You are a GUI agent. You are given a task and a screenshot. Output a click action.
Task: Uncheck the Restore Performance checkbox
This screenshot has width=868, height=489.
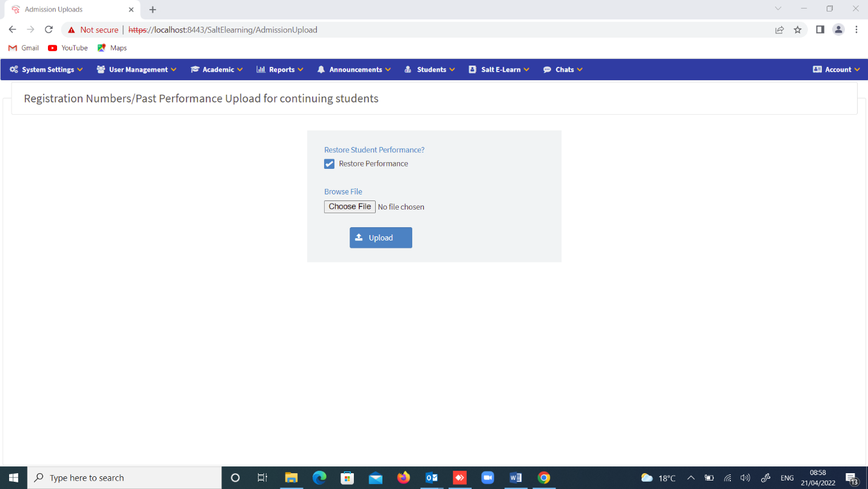[x=329, y=163]
